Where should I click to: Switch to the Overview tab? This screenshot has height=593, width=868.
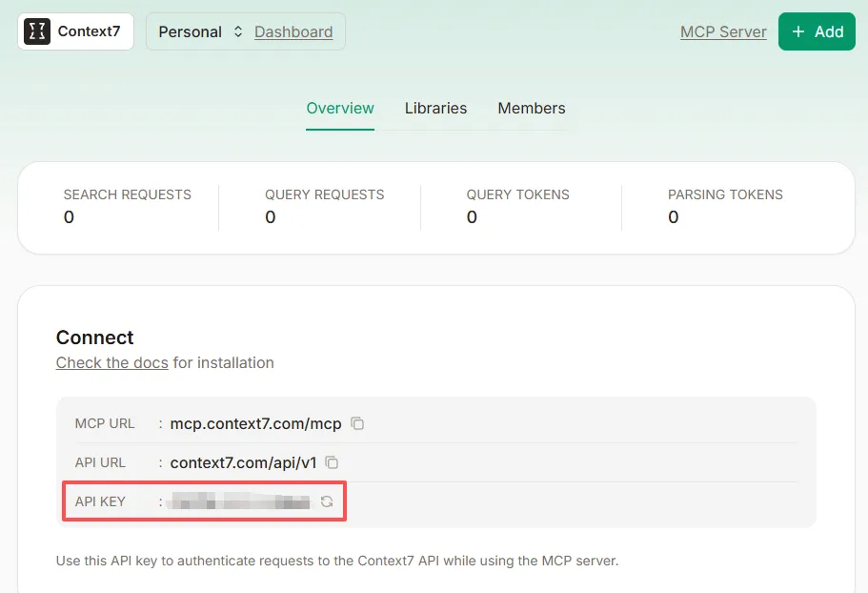click(340, 108)
